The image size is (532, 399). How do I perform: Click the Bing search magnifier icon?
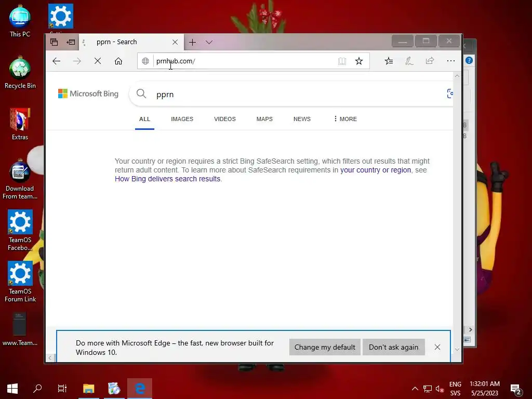(x=141, y=94)
